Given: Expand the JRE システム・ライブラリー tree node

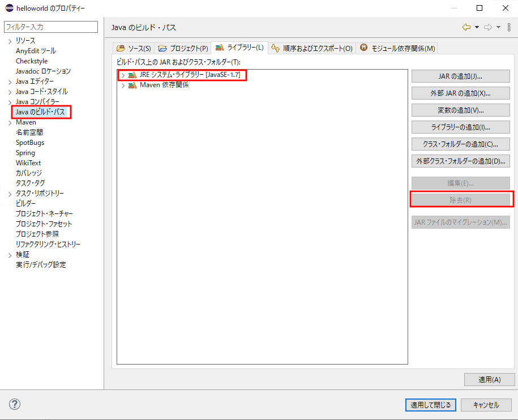Looking at the screenshot, I should point(122,74).
